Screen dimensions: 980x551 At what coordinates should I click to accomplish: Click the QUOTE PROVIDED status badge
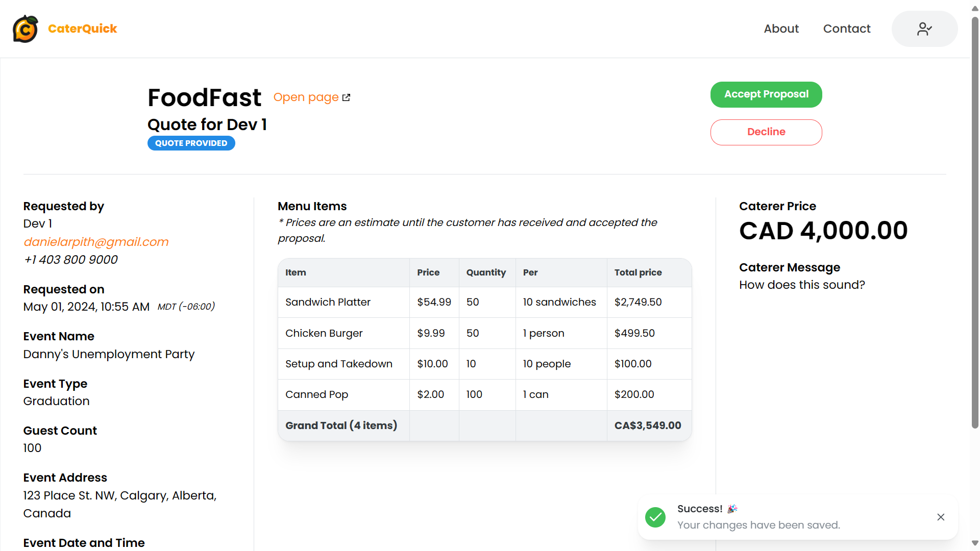(x=191, y=143)
